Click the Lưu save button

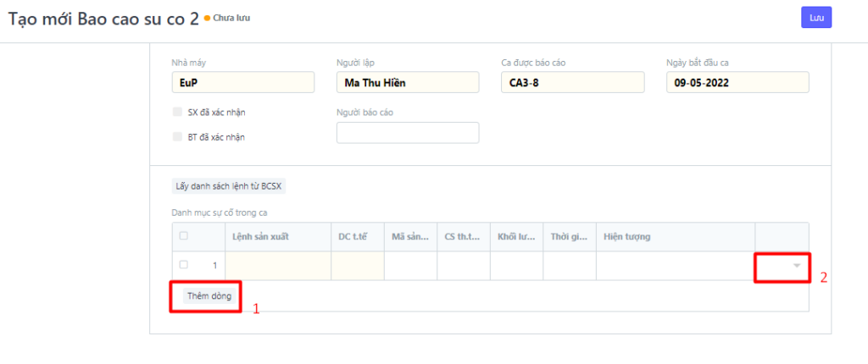point(816,18)
